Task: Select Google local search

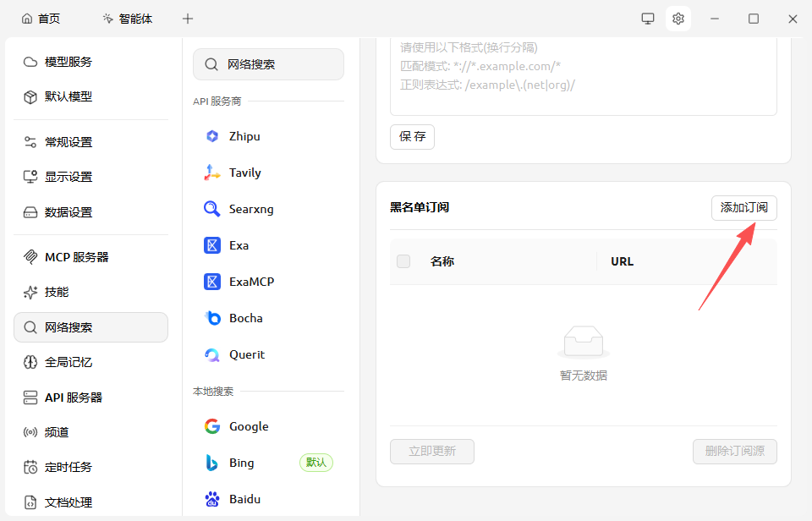Action: (268, 427)
